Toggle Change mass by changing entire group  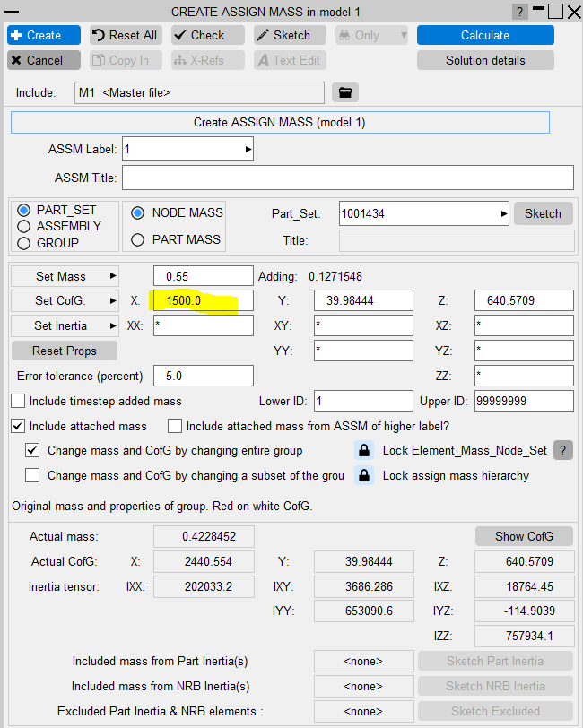pos(32,450)
